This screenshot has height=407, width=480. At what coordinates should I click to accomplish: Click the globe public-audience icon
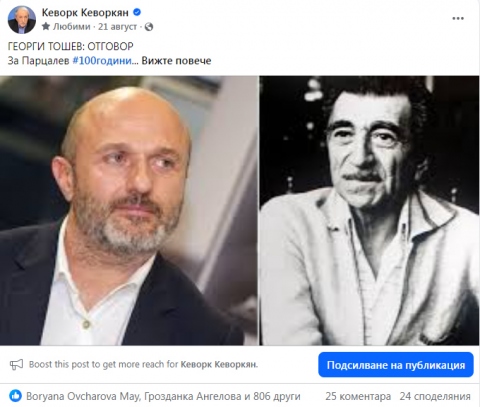[149, 27]
